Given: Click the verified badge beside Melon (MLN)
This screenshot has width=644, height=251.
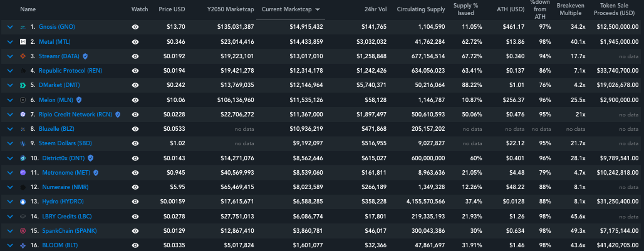Looking at the screenshot, I should pos(79,100).
